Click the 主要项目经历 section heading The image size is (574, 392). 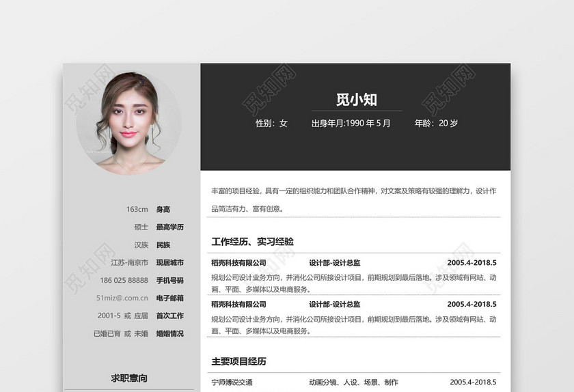pos(238,361)
